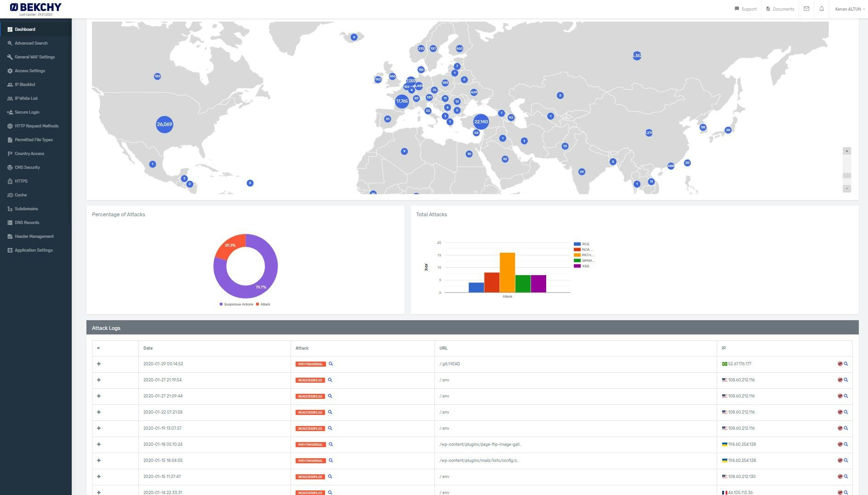
Task: Open the Documents link in header
Action: coord(780,9)
